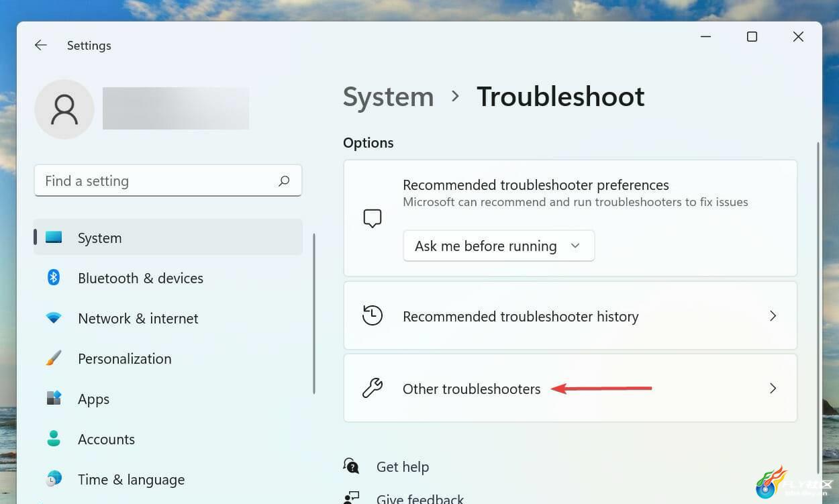Click the Give feedback person icon

click(351, 498)
